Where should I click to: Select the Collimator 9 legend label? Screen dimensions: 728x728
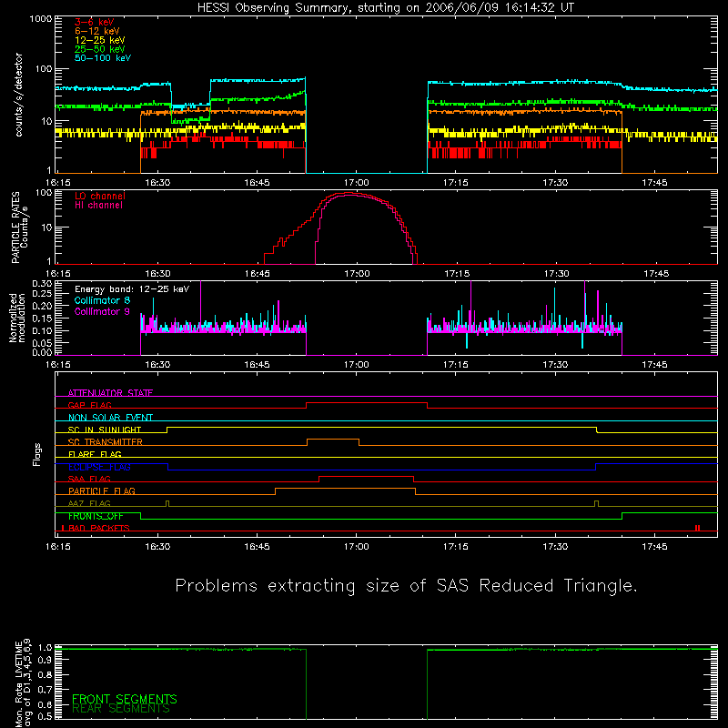[102, 311]
